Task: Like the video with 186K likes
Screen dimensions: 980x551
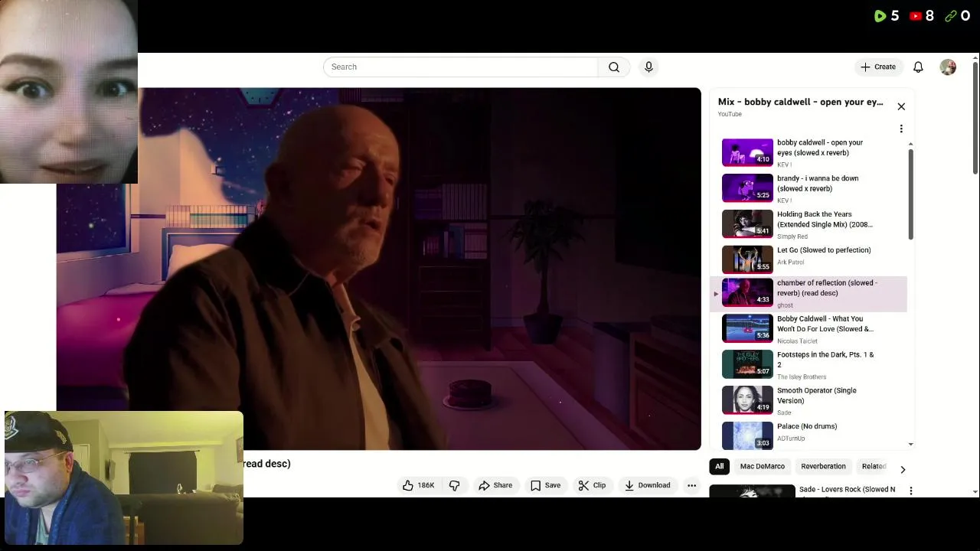Action: (x=418, y=485)
